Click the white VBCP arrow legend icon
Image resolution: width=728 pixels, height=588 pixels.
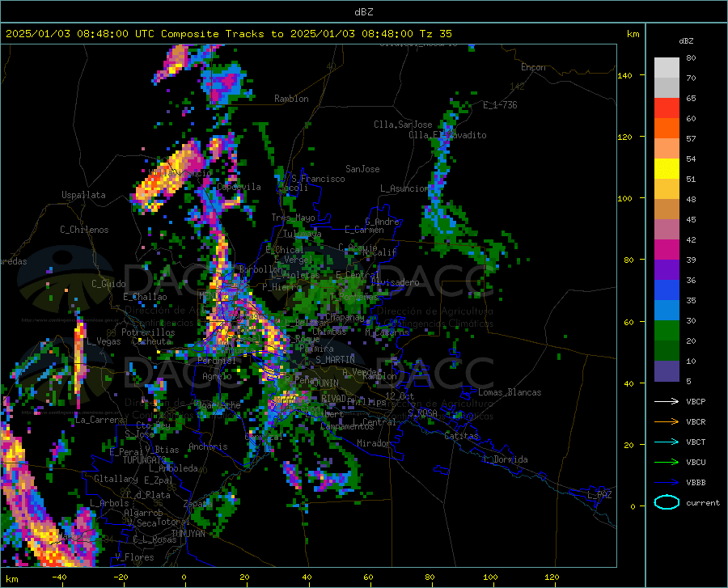point(667,401)
